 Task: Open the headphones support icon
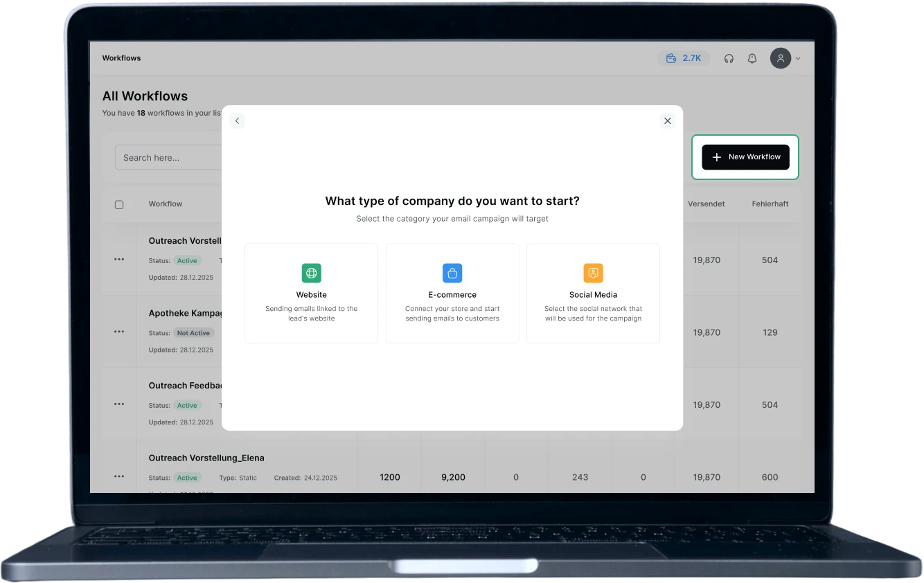[x=729, y=58]
